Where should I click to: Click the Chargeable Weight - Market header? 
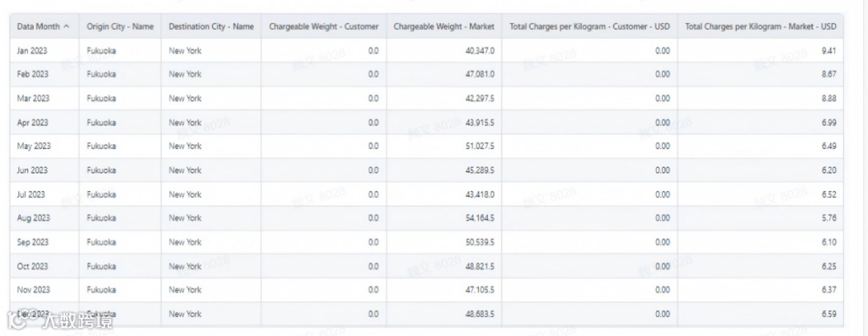click(444, 27)
